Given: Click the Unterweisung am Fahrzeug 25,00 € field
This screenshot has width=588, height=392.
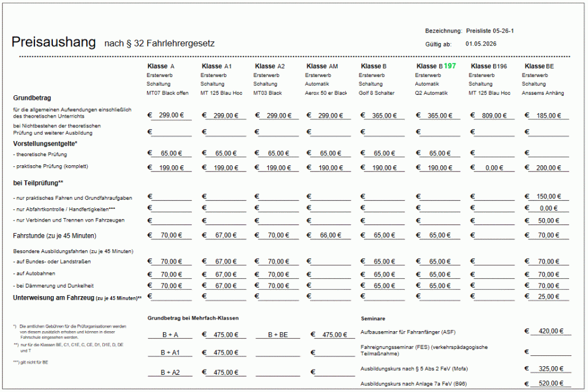Looking at the screenshot, I should coord(550,297).
